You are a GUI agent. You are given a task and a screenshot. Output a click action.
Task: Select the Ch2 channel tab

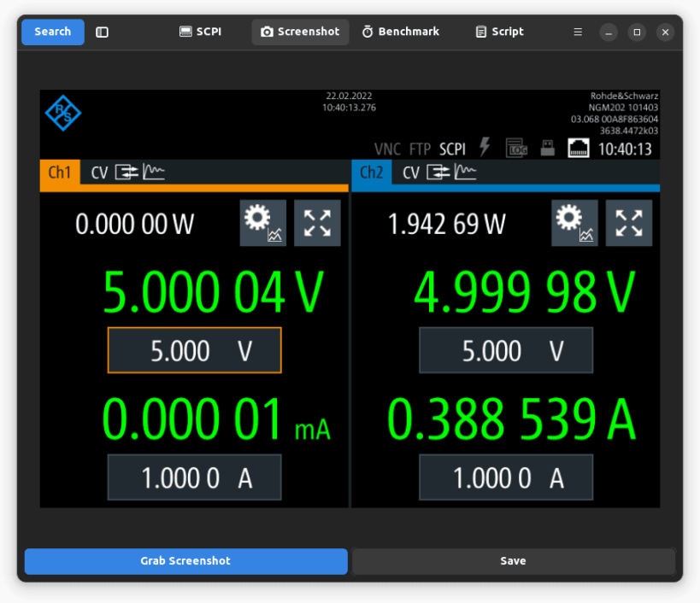click(372, 173)
